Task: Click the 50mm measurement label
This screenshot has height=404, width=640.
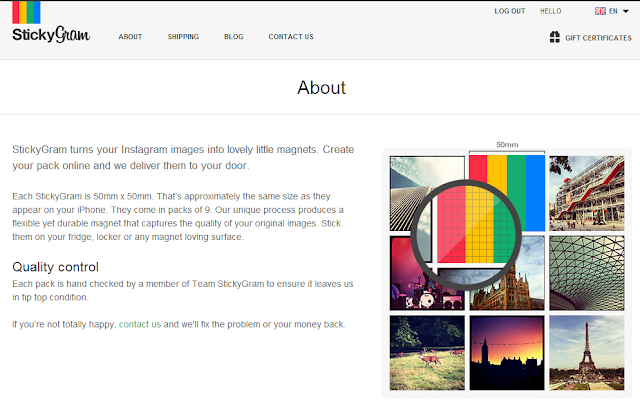Action: click(x=507, y=144)
